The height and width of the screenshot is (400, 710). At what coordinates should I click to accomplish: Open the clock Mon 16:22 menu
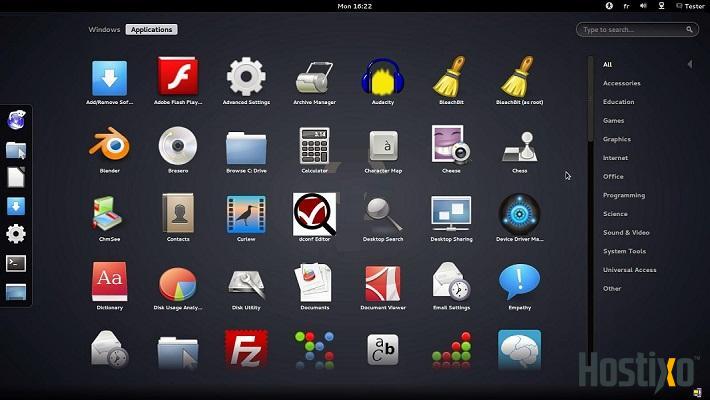[355, 6]
